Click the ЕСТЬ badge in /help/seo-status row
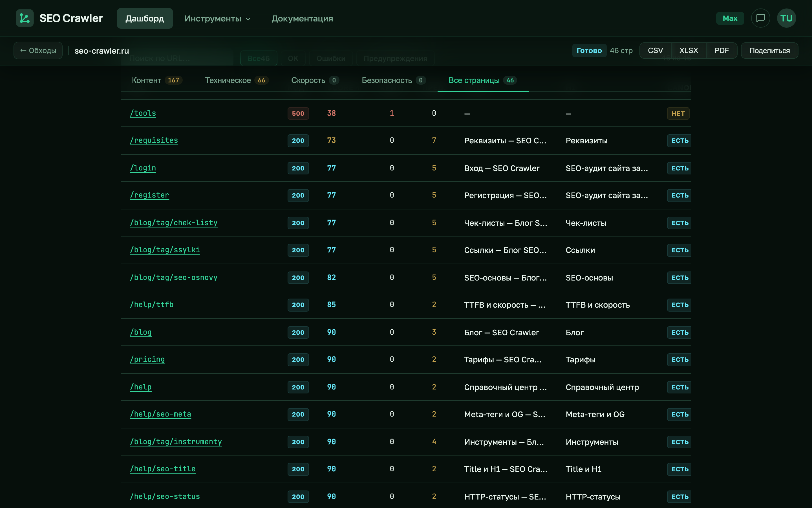The image size is (812, 508). pyautogui.click(x=679, y=497)
